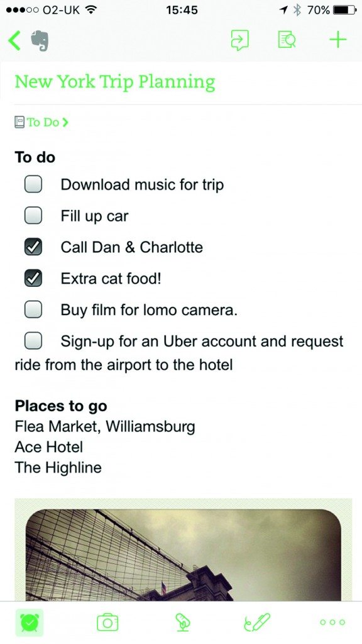Tick the Sign-up for Uber account checkbox

pyautogui.click(x=33, y=340)
